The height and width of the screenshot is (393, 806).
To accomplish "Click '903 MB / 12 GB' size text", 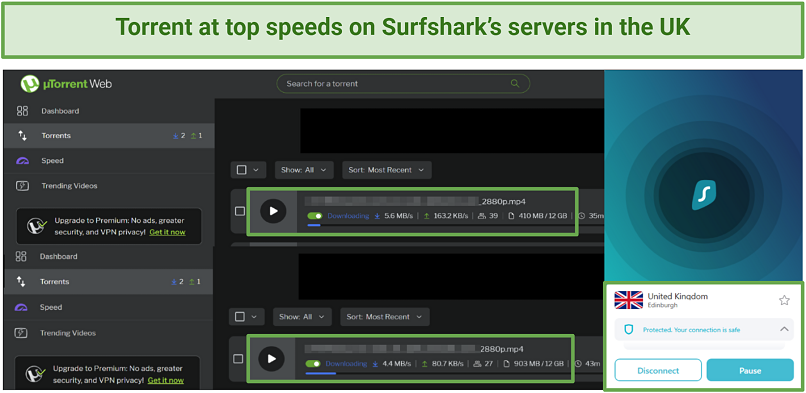I will pyautogui.click(x=538, y=364).
